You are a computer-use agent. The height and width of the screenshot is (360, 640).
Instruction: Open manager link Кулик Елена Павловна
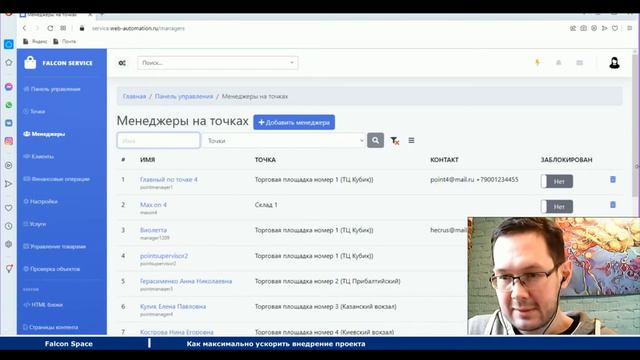click(173, 306)
